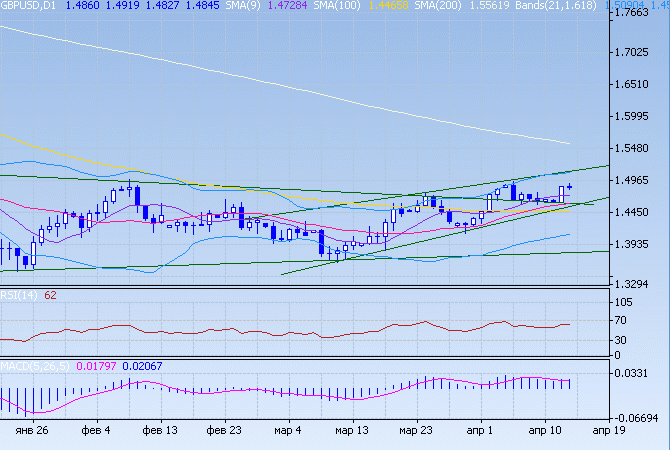Click the 1.7663 price axis label
This screenshot has height=450, width=670.
pos(636,14)
